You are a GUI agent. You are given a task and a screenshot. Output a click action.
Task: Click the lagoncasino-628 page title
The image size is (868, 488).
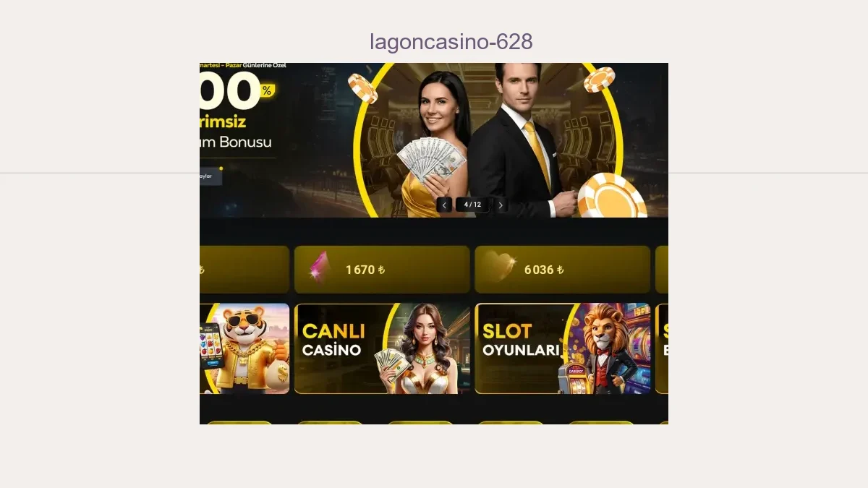coord(451,42)
